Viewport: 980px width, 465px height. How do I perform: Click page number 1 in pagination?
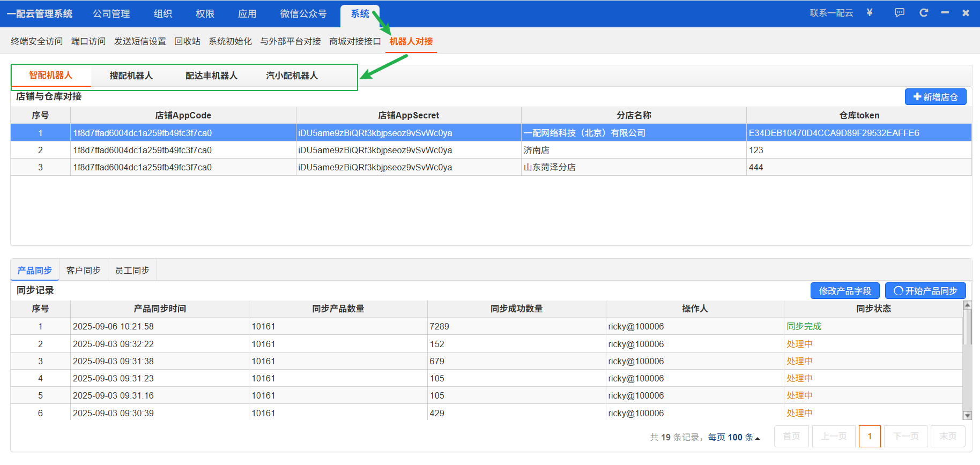point(869,437)
